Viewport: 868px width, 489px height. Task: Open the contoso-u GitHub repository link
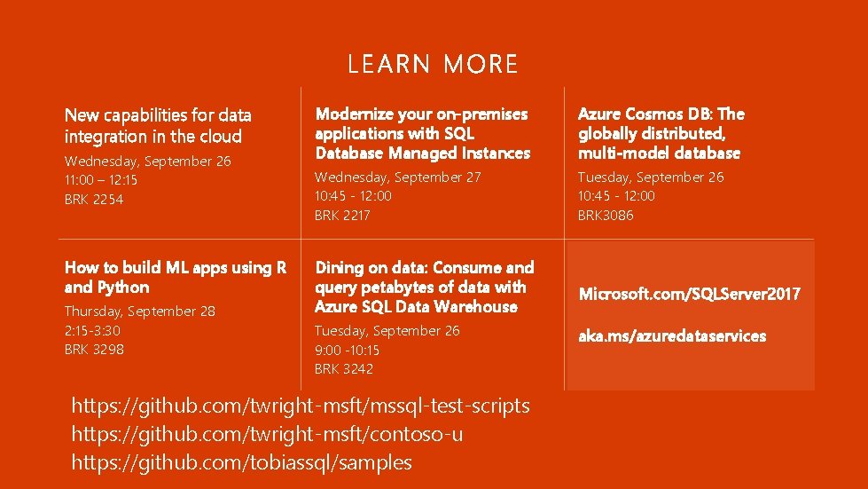point(267,434)
